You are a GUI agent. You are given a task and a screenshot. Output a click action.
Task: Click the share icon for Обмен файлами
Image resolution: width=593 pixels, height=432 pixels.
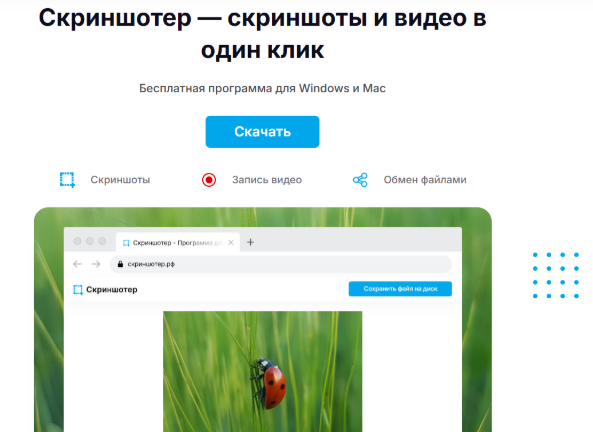[360, 180]
